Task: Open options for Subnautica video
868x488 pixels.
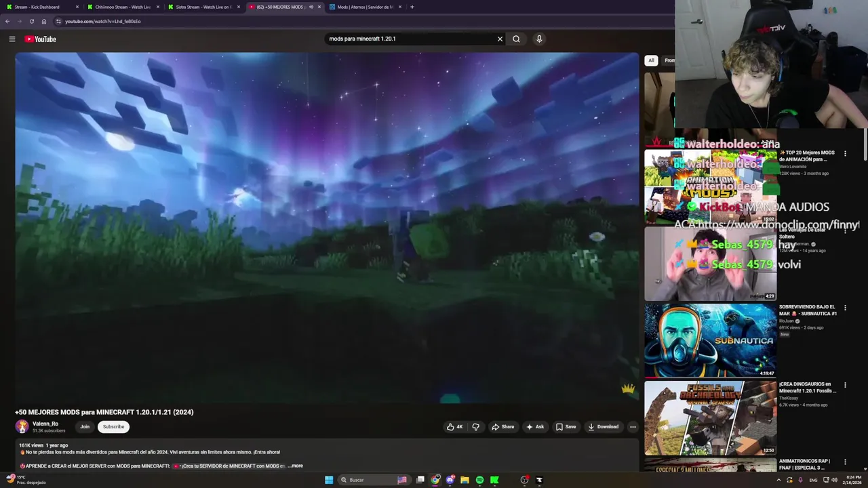Action: click(845, 308)
